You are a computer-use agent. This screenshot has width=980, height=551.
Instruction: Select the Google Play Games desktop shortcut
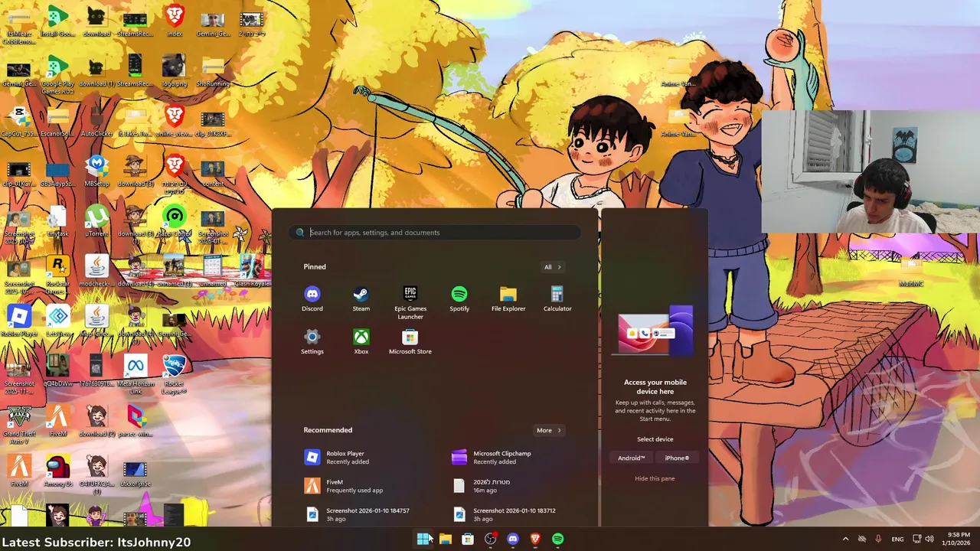click(58, 73)
